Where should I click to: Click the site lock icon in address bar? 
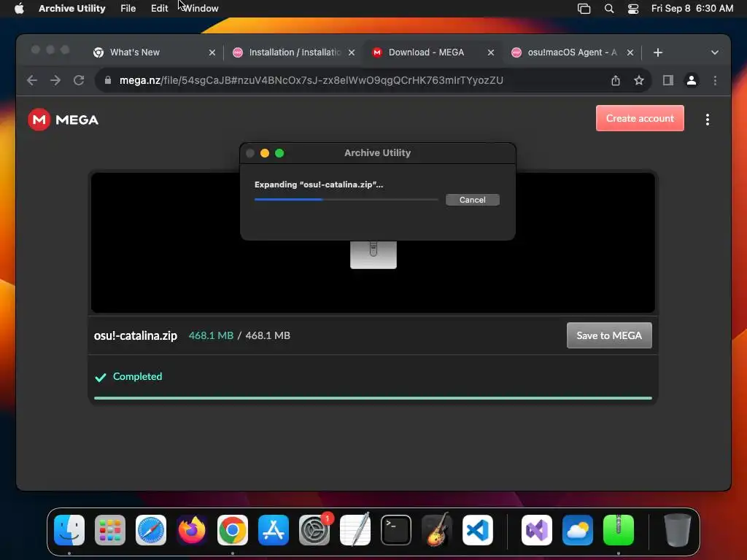(108, 80)
